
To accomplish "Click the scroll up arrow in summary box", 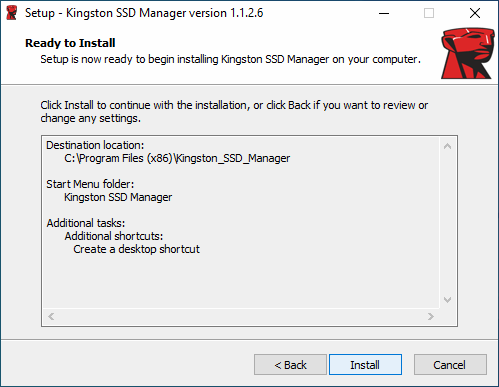I will (x=448, y=146).
